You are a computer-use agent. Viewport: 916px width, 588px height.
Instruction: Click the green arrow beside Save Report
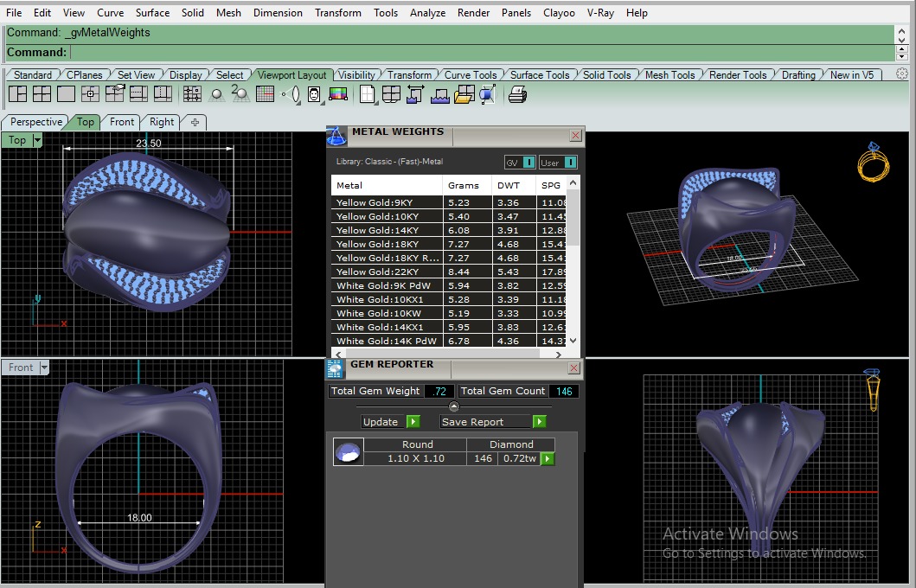tap(539, 422)
